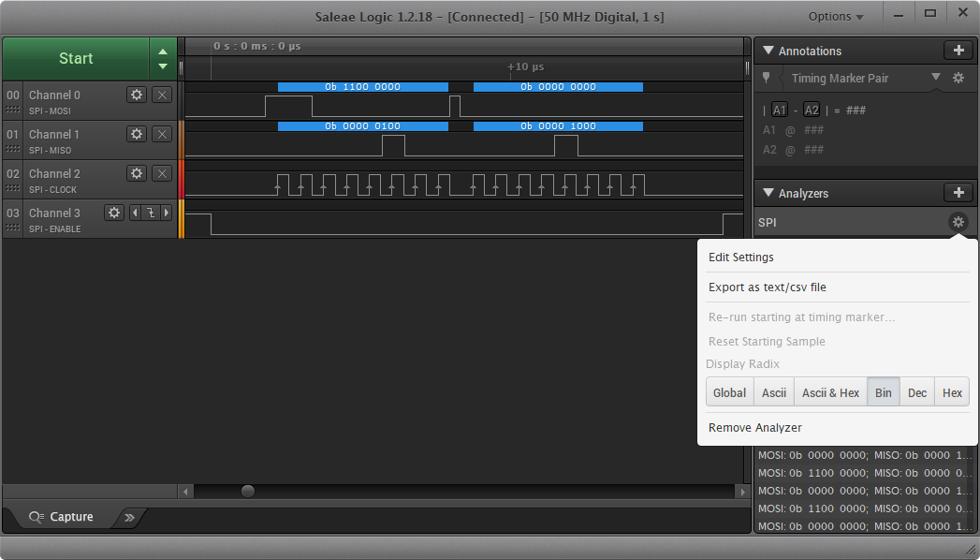Add a new annotation with plus button
This screenshot has width=980, height=560.
pyautogui.click(x=958, y=51)
